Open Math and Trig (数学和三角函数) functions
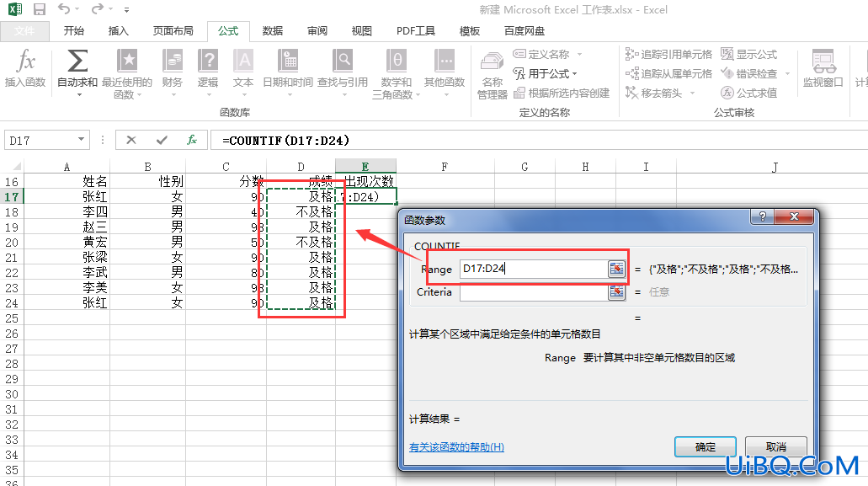The image size is (868, 486). point(397,61)
